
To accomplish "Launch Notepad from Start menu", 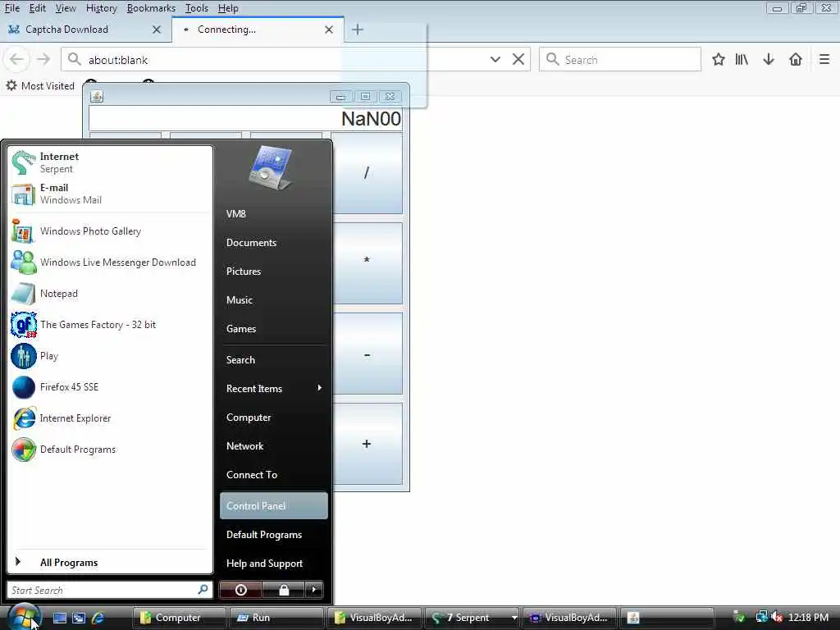I will (110, 294).
